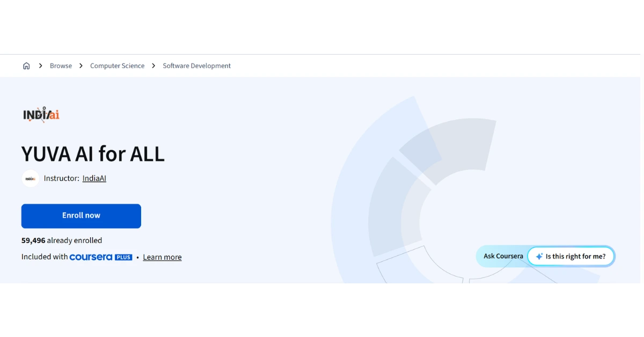Click the chevron before Software Development
644x337 pixels.
(153, 66)
